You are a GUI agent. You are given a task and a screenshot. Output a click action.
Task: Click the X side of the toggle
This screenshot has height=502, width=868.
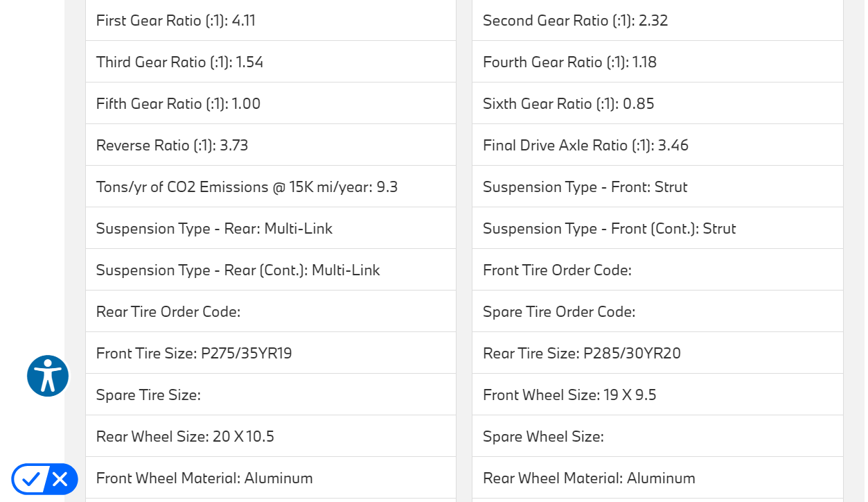tap(61, 479)
